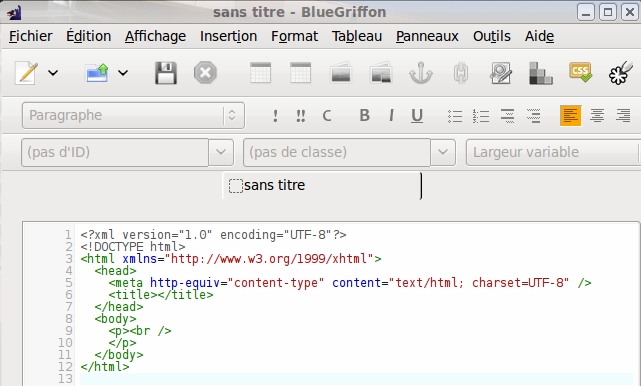Open the class dropdown arrow

click(x=443, y=152)
